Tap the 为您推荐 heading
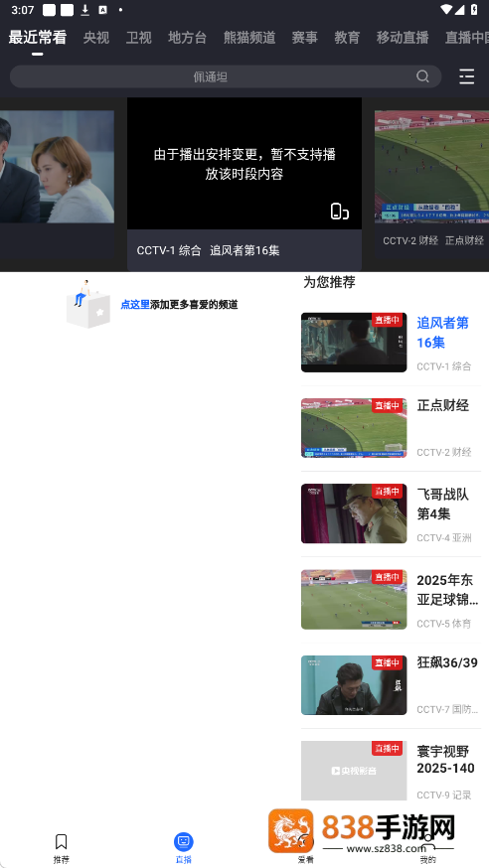This screenshot has width=489, height=868. (x=329, y=282)
